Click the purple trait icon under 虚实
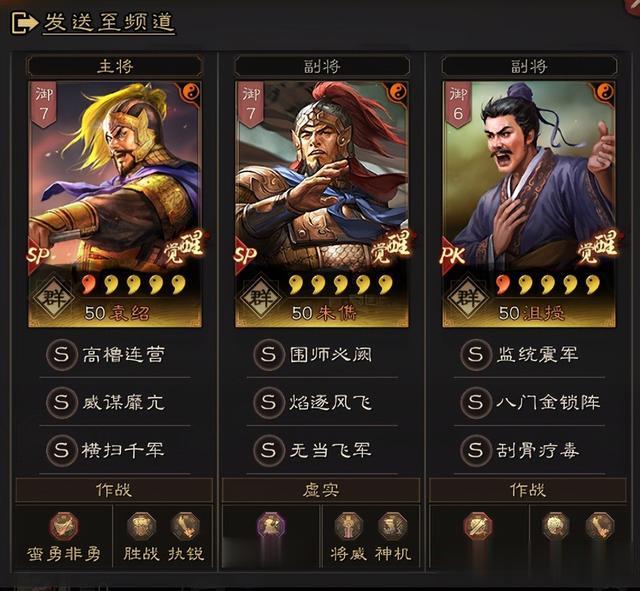This screenshot has width=640, height=591. (271, 525)
